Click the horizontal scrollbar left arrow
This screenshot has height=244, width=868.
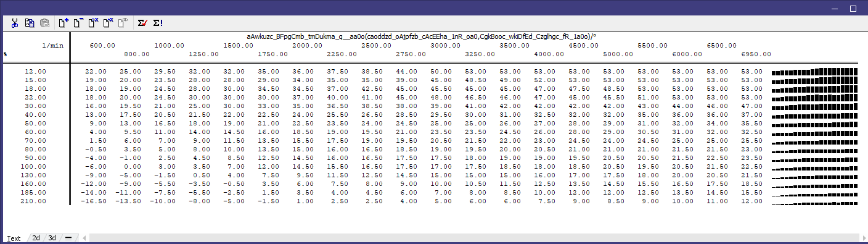pos(85,238)
